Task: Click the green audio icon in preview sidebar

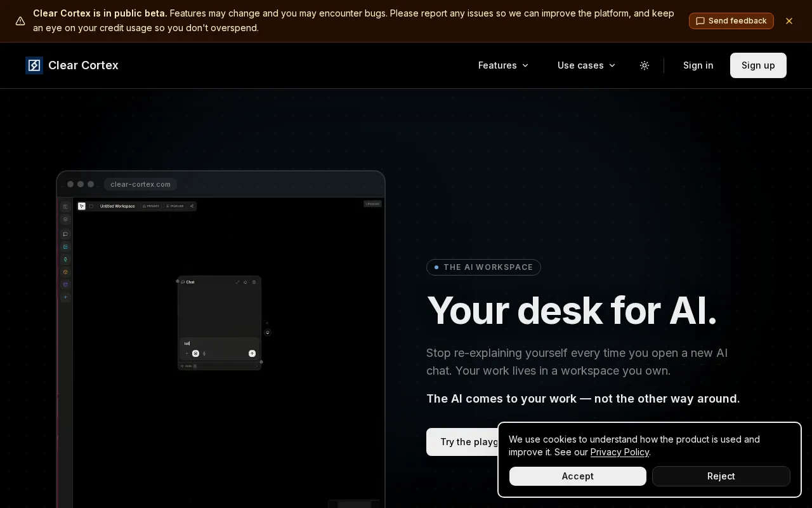Action: 65,259
